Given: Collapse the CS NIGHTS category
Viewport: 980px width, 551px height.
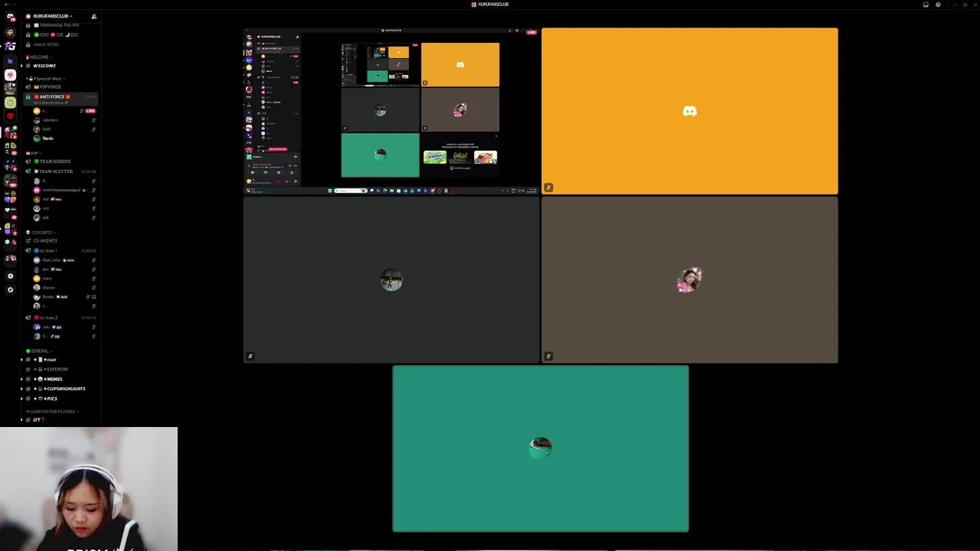Looking at the screenshot, I should [x=40, y=232].
